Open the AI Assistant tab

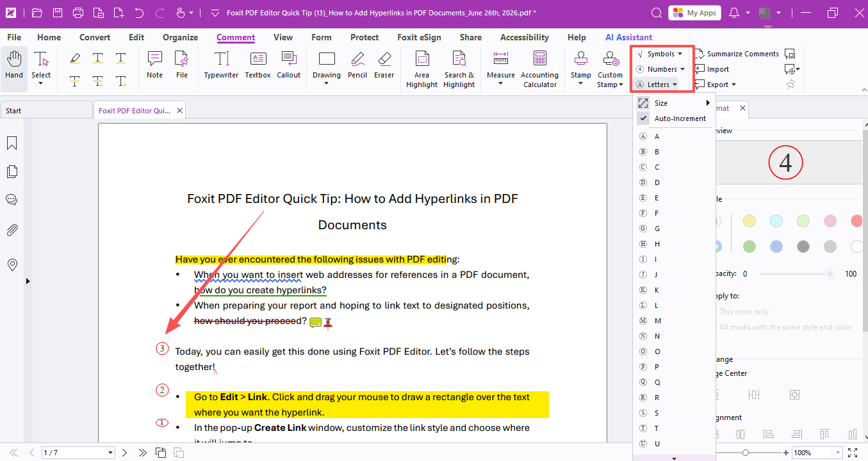click(629, 37)
